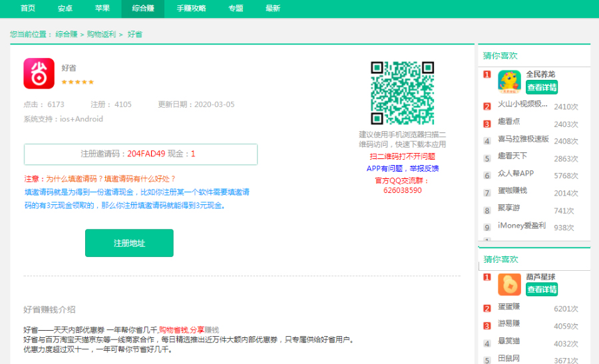Click the 注册邀请码 204FAD49 box
The height and width of the screenshot is (364, 599).
(x=140, y=154)
